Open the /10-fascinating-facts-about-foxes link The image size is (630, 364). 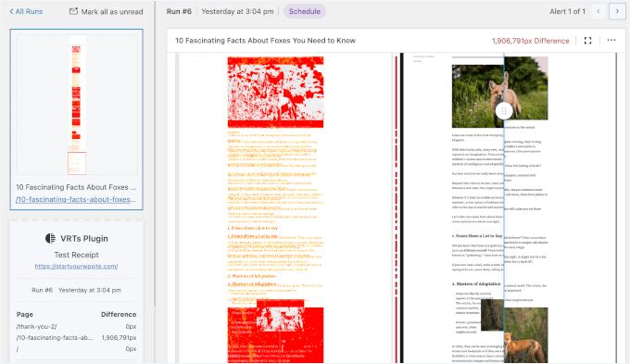(76, 199)
